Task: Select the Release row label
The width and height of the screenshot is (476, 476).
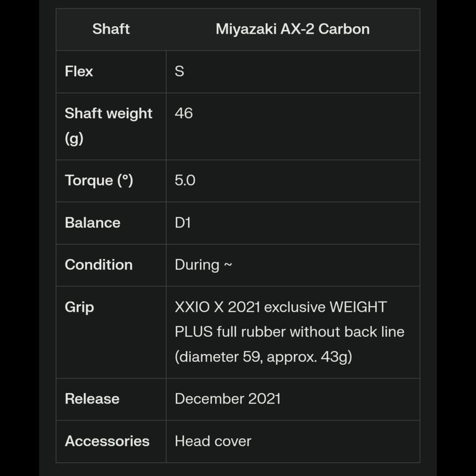Action: 92,399
